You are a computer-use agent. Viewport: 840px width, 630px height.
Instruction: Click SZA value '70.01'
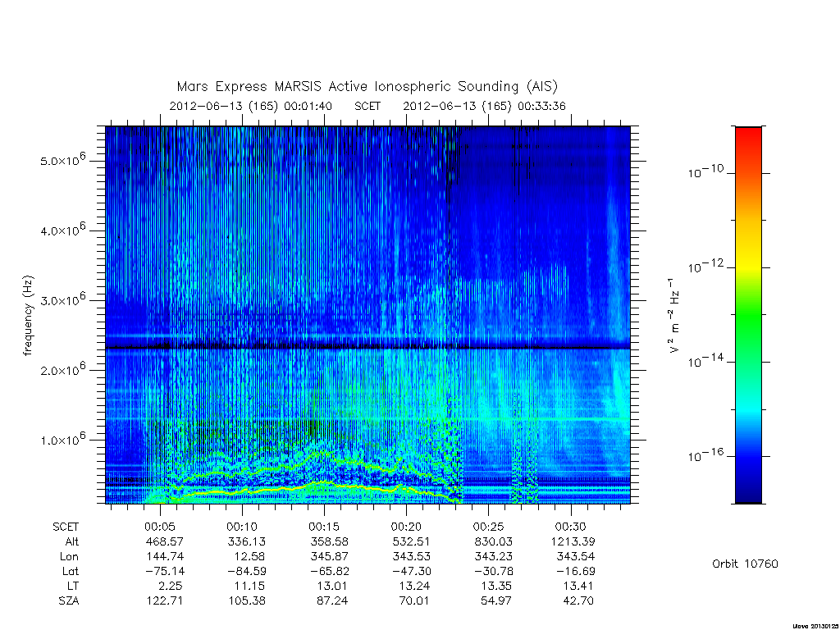[414, 601]
